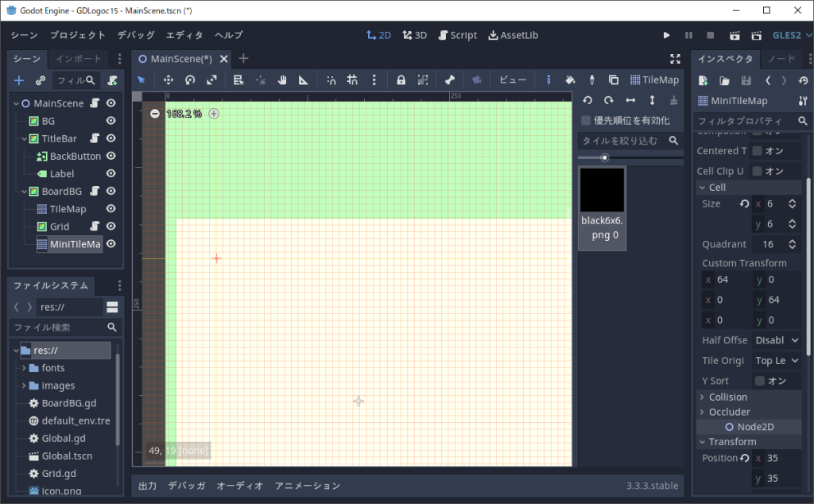Viewport: 814px width, 504px height.
Task: Click the lock selected node icon
Action: click(x=401, y=79)
